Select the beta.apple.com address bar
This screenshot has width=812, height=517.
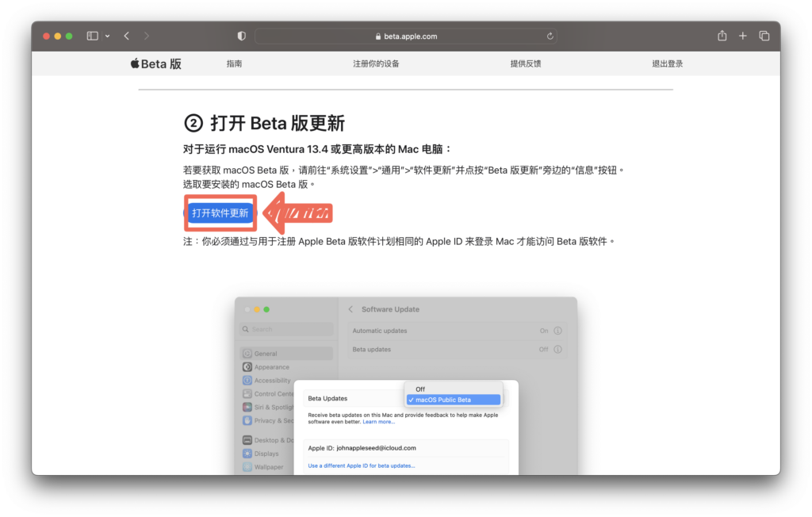pyautogui.click(x=406, y=36)
